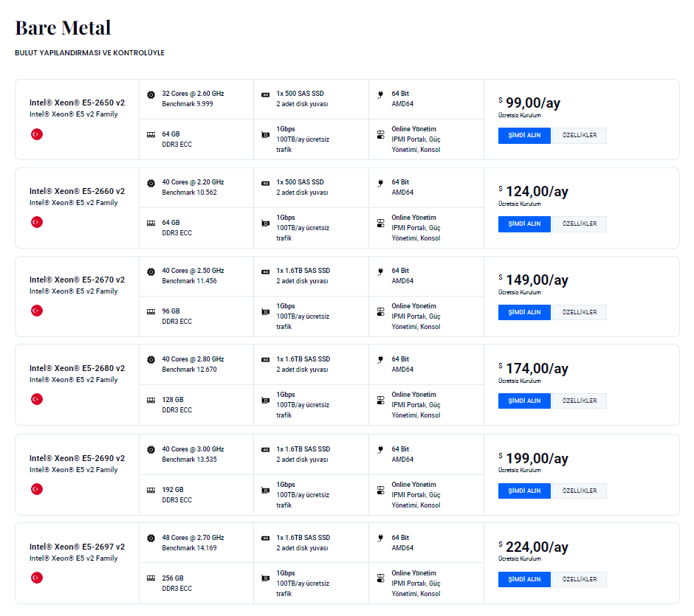
Task: Click the CPU chip icon for E5-2650 v2
Action: pos(151,94)
